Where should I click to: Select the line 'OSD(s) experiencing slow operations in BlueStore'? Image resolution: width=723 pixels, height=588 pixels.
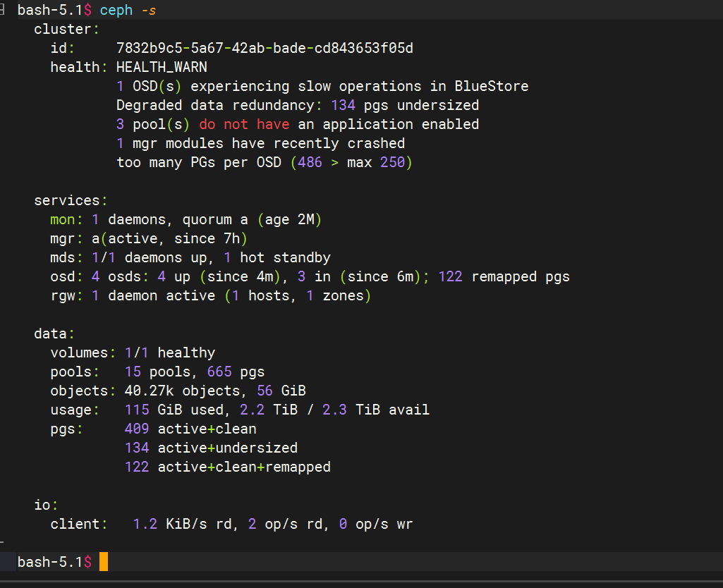point(331,86)
